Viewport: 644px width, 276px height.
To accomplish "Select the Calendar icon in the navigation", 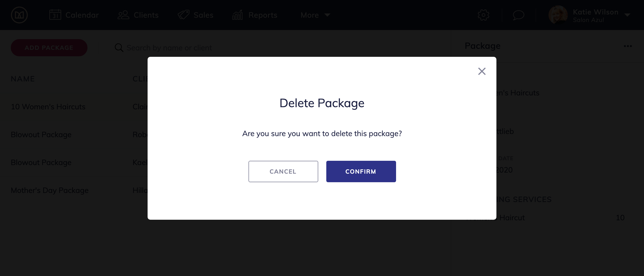I will coord(56,15).
